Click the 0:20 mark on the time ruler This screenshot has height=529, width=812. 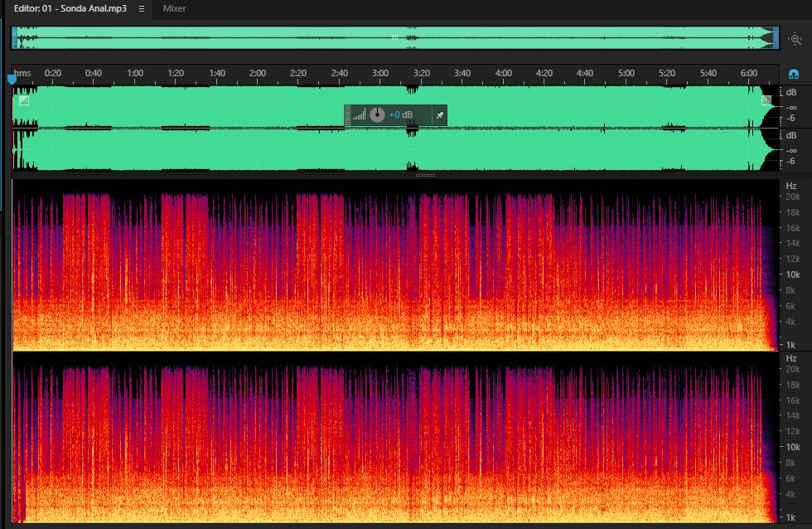click(53, 73)
